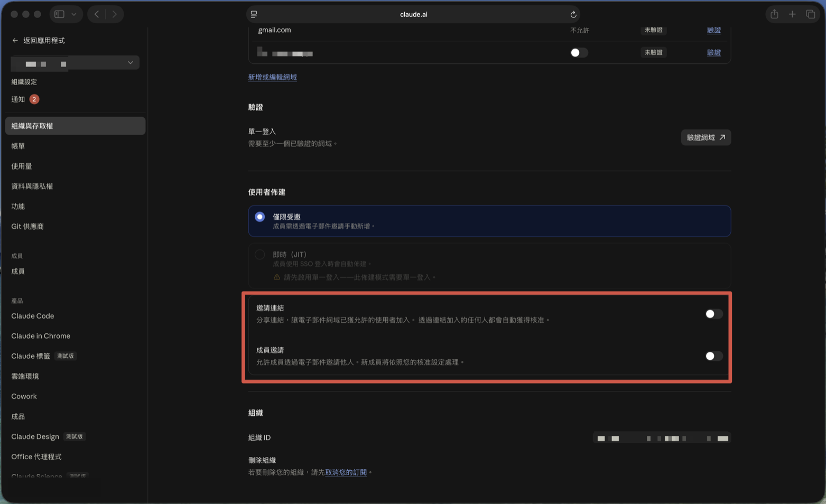
Task: Click the page settings icon in address bar
Action: 254,14
